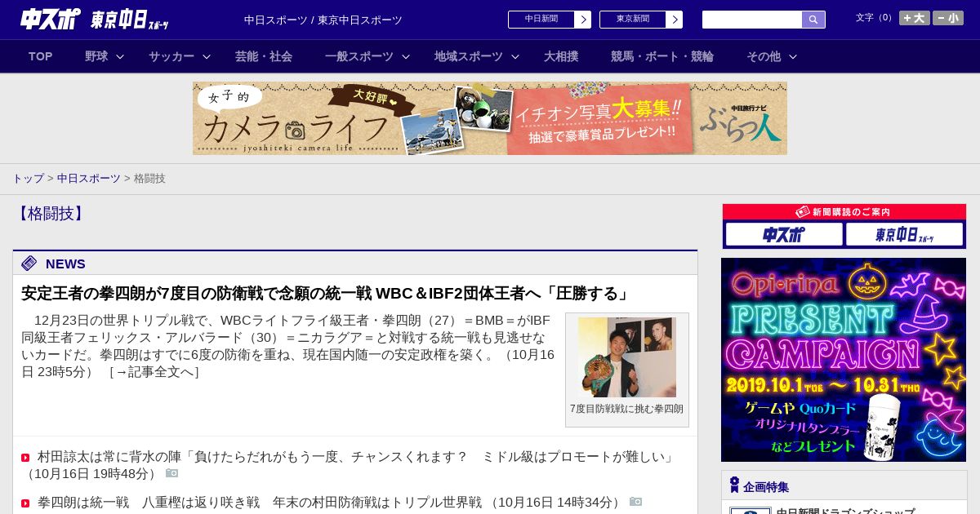Screen dimensions: 980x514
Task: Click the magnifier search button
Action: click(813, 20)
